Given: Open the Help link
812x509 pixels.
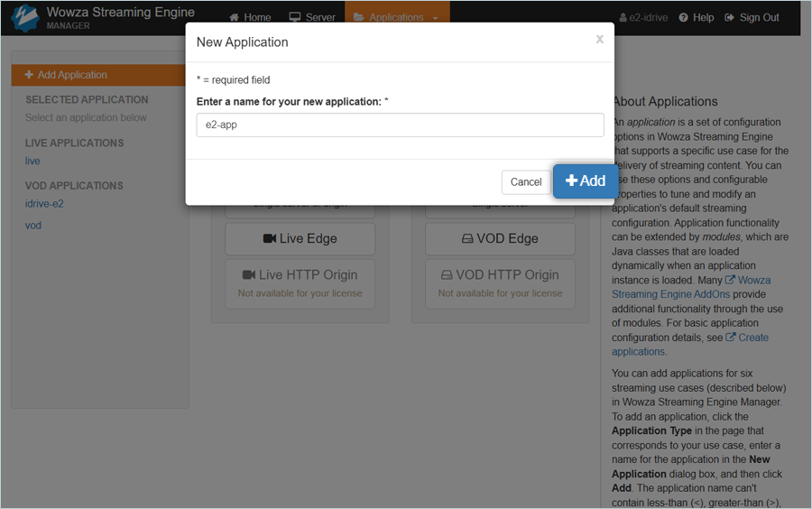Looking at the screenshot, I should pyautogui.click(x=696, y=18).
